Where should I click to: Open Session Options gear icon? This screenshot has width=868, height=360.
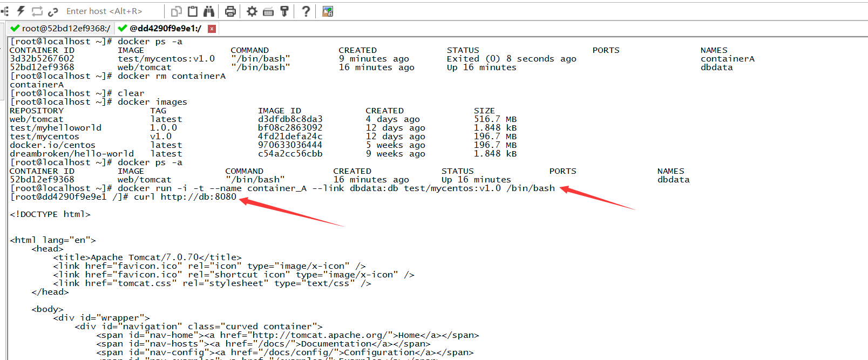coord(252,11)
